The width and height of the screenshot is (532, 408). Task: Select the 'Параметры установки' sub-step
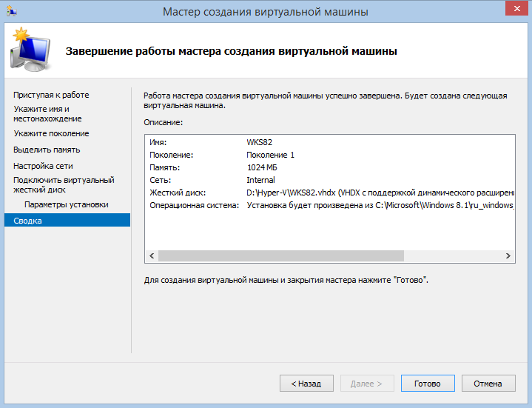click(66, 204)
